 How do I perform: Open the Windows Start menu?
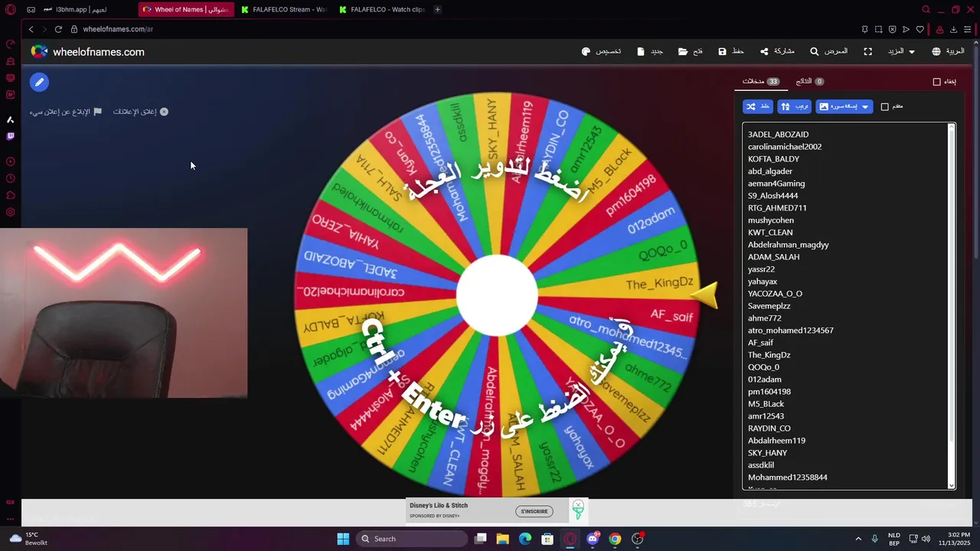click(x=343, y=539)
